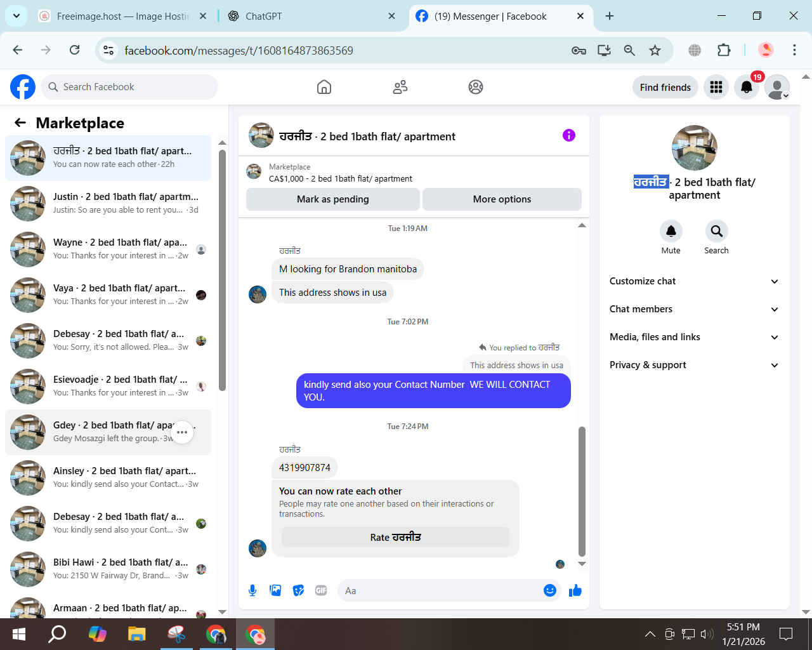Screen dimensions: 812x650
Task: Click the browser address bar URL
Action: click(x=239, y=50)
